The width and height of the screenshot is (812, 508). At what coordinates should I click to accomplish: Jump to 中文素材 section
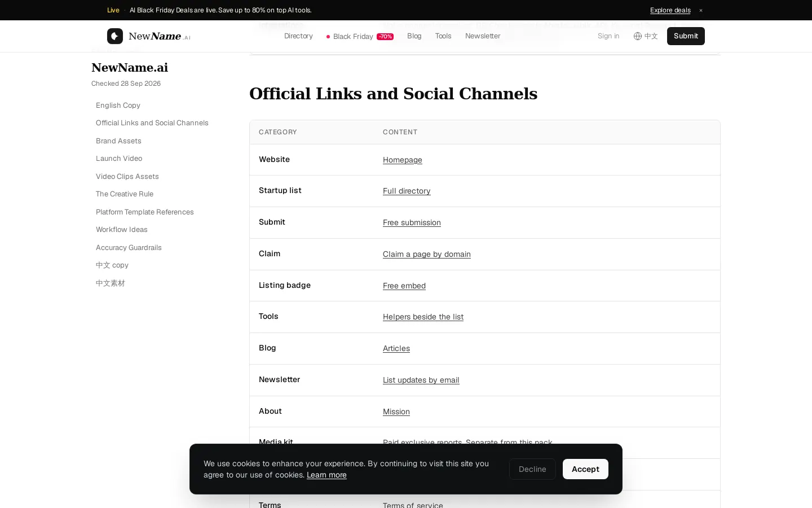point(111,283)
